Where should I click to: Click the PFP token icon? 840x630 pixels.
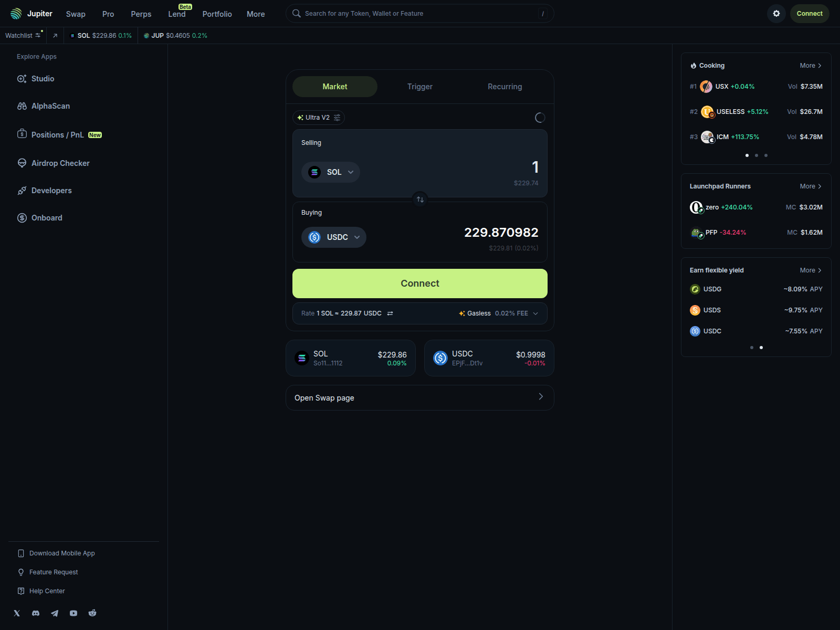[x=697, y=233]
